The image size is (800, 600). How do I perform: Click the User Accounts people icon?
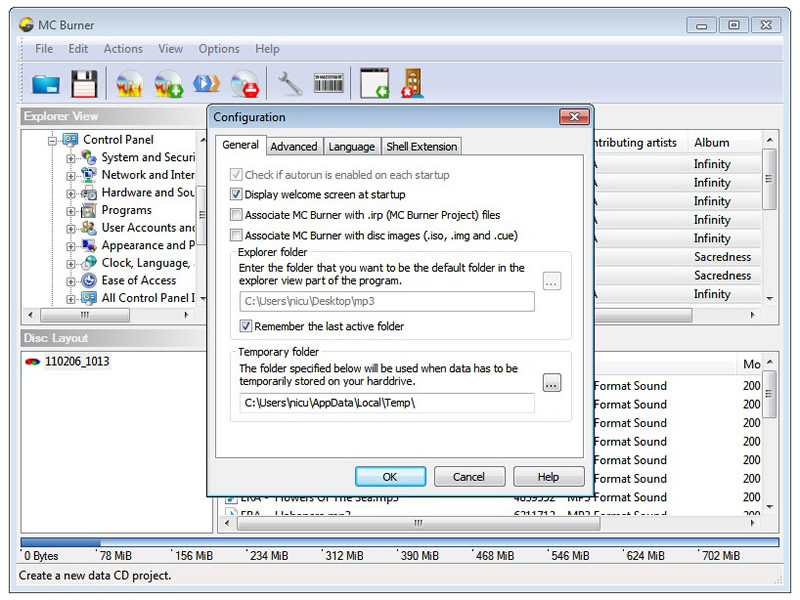[89, 228]
